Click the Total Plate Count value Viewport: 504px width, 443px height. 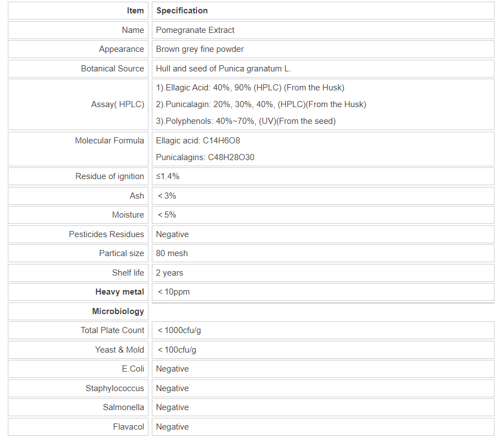179,330
